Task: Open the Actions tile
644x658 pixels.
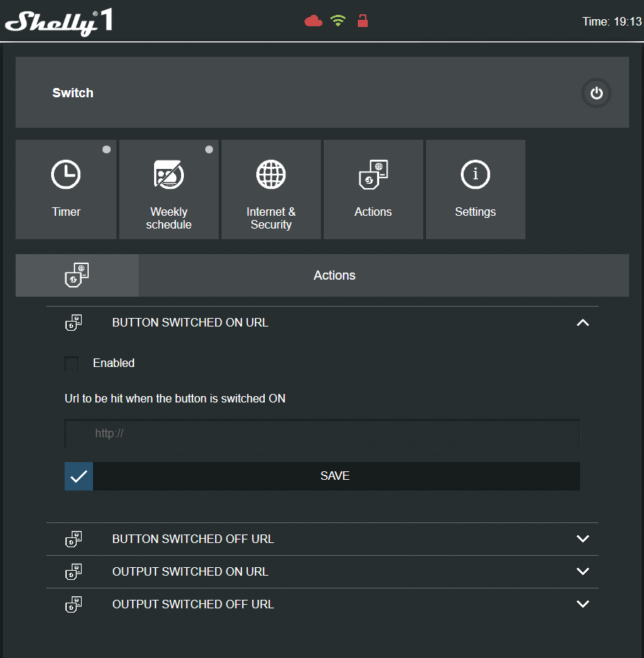Action: 373,190
